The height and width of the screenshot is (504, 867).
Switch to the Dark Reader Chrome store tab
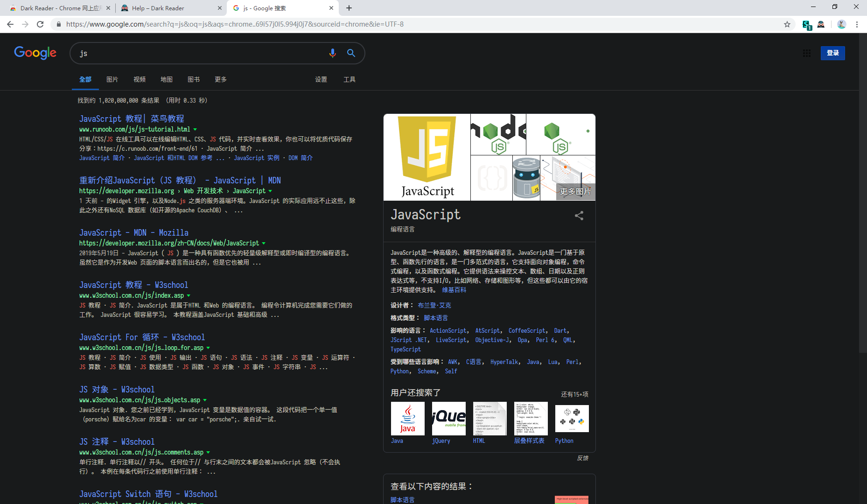tap(60, 8)
